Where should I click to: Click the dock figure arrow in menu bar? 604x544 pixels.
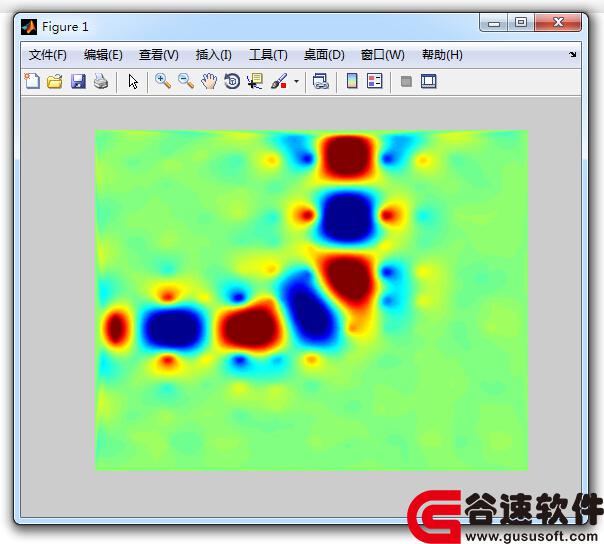(x=573, y=54)
